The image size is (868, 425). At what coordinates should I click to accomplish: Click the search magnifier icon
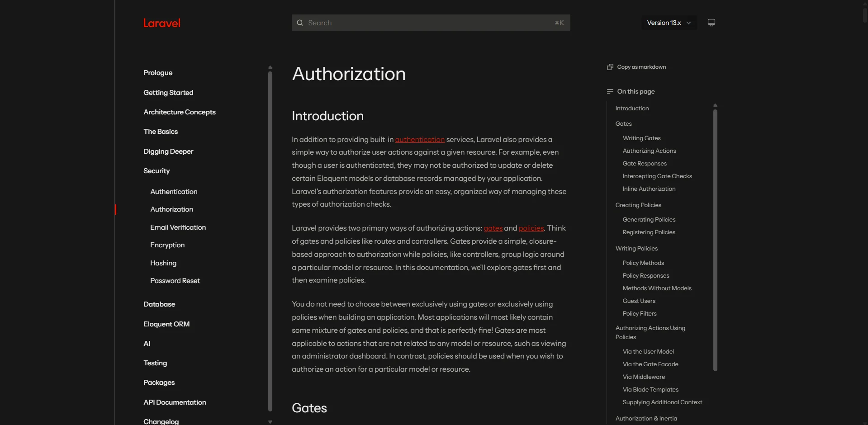(300, 23)
